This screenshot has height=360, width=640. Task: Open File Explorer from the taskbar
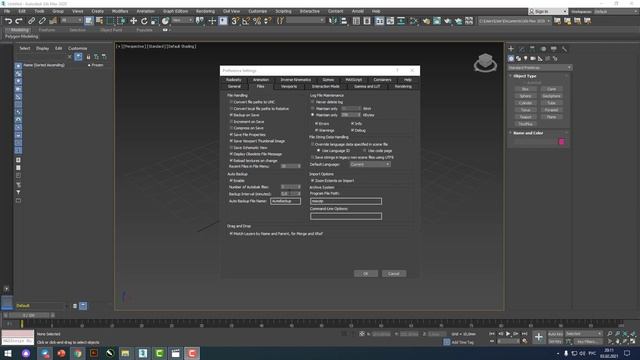point(125,353)
